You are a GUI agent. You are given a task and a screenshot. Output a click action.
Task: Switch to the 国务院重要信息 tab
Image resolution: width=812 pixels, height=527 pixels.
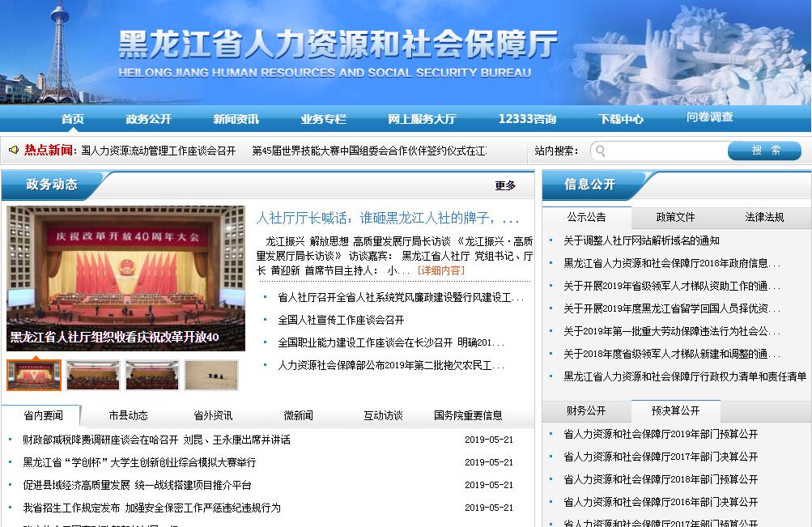468,415
